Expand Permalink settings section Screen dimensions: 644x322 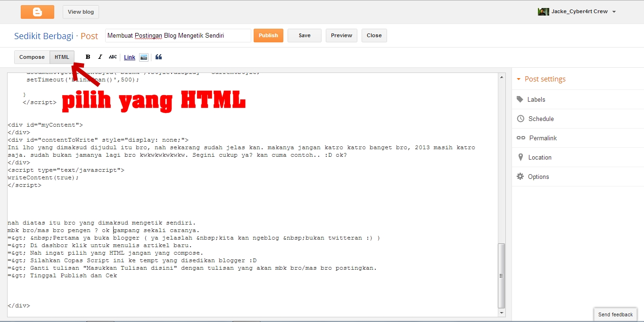pyautogui.click(x=578, y=138)
